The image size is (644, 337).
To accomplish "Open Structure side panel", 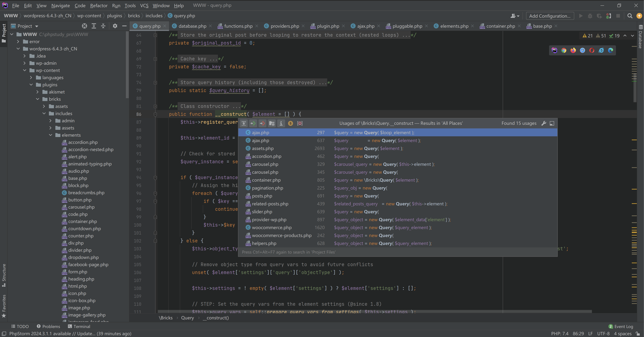I will (4, 275).
